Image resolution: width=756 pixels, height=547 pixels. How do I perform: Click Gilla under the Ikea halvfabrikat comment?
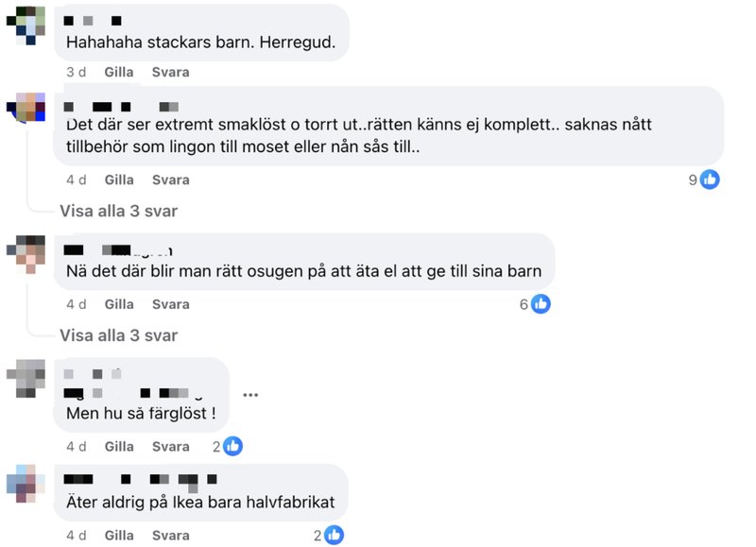tap(119, 536)
